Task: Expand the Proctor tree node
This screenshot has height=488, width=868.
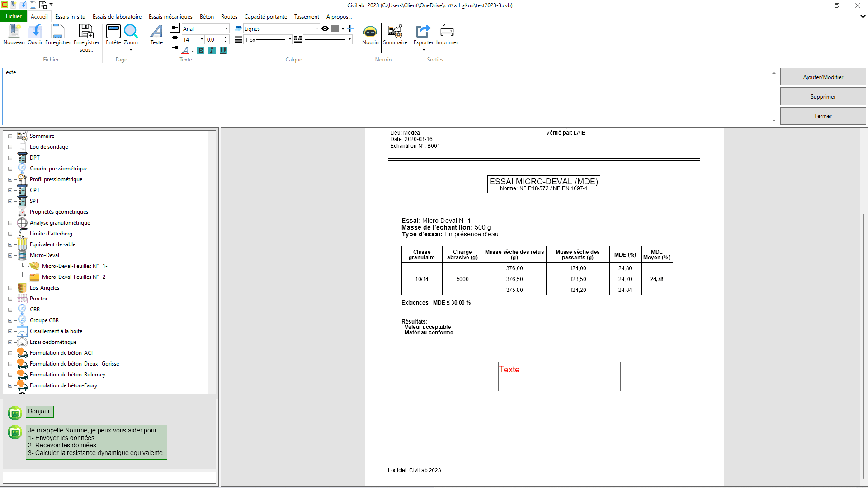Action: [x=10, y=299]
